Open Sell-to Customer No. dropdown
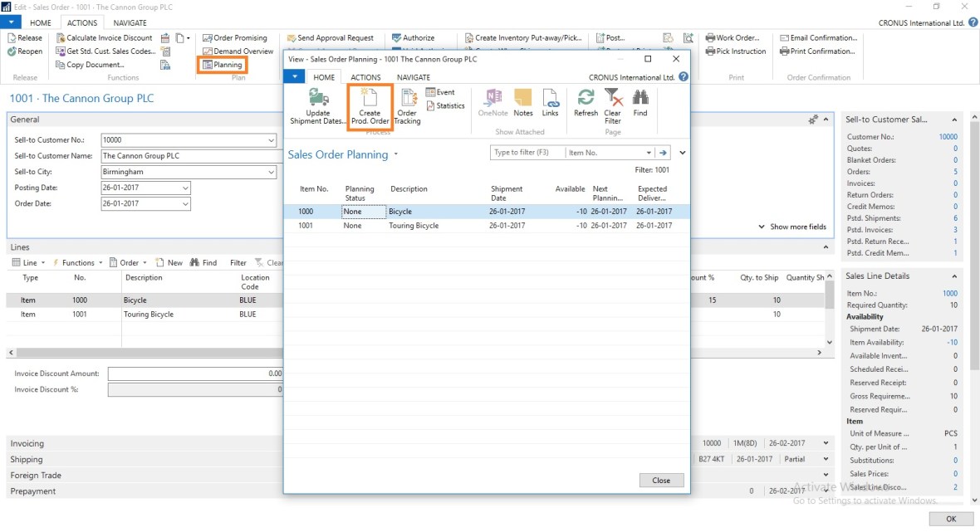This screenshot has height=532, width=980. click(x=272, y=140)
